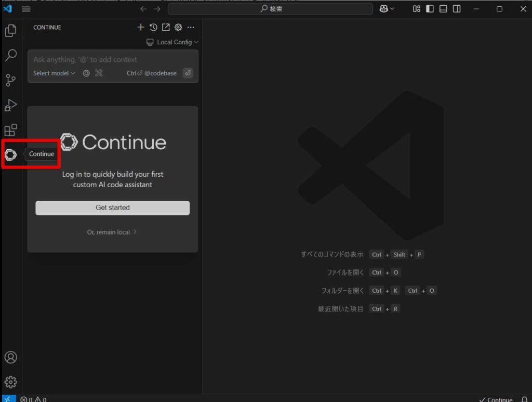The height and width of the screenshot is (402, 532).
Task: Open the Source Control view
Action: (x=10, y=80)
